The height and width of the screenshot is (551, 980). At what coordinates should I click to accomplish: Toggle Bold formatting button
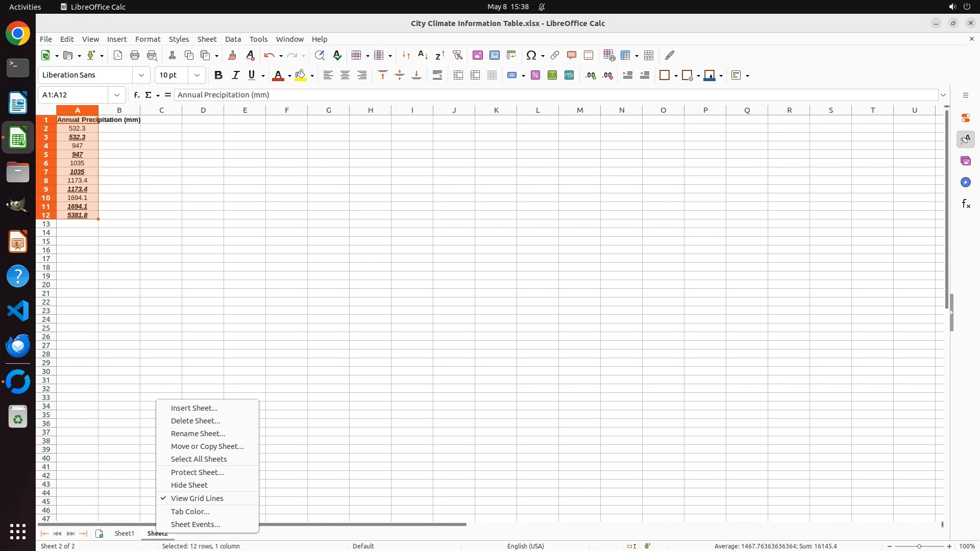click(x=218, y=76)
